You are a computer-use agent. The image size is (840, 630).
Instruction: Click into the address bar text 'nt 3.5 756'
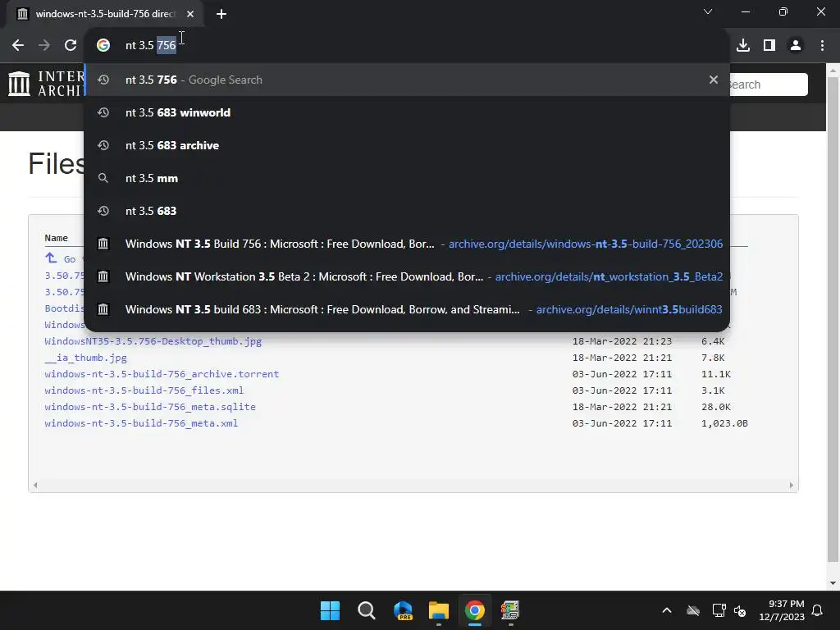click(x=151, y=46)
